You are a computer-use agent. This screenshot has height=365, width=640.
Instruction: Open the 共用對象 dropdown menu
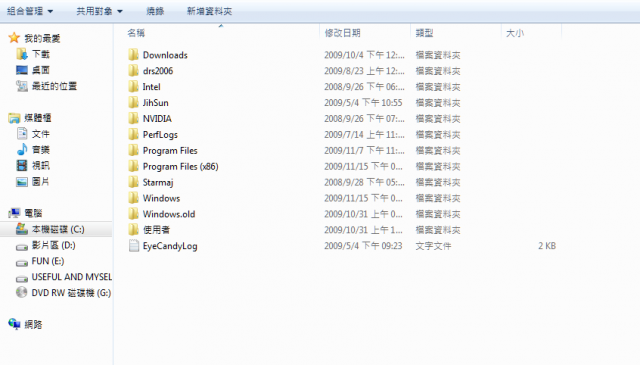point(99,11)
